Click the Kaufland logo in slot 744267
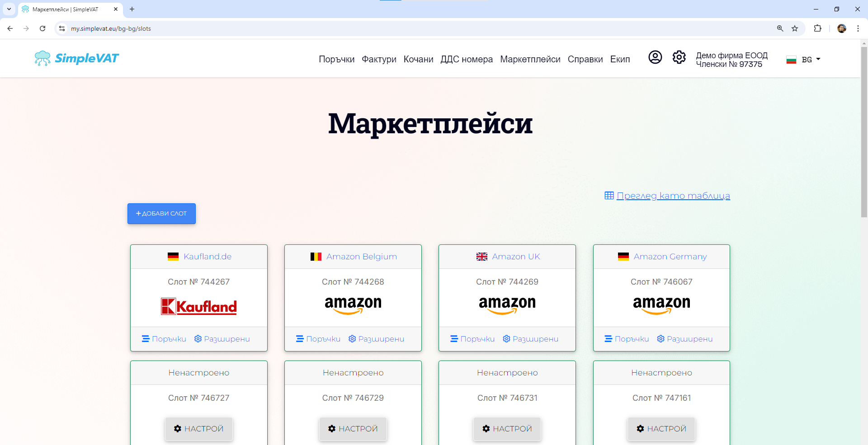 (199, 307)
